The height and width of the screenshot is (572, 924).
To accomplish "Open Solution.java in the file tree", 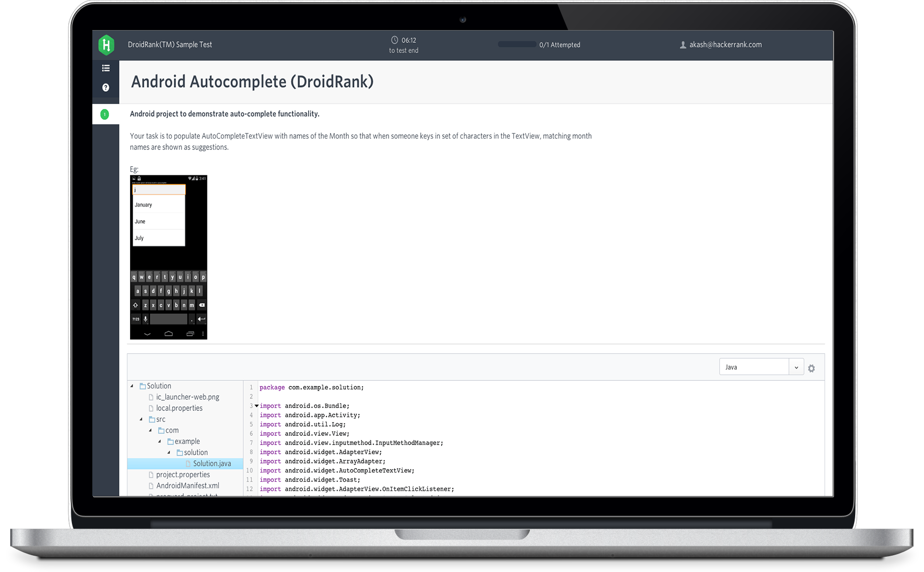I will click(212, 464).
